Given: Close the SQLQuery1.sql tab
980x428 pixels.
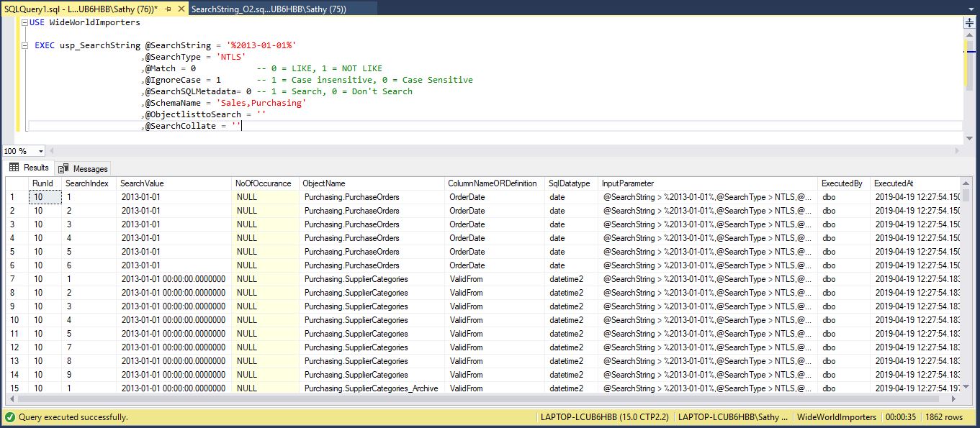Looking at the screenshot, I should 181,9.
